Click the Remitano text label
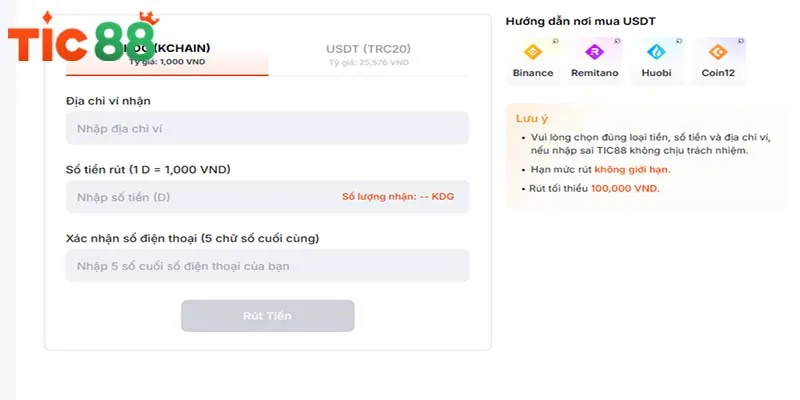This screenshot has width=800, height=400. [594, 73]
